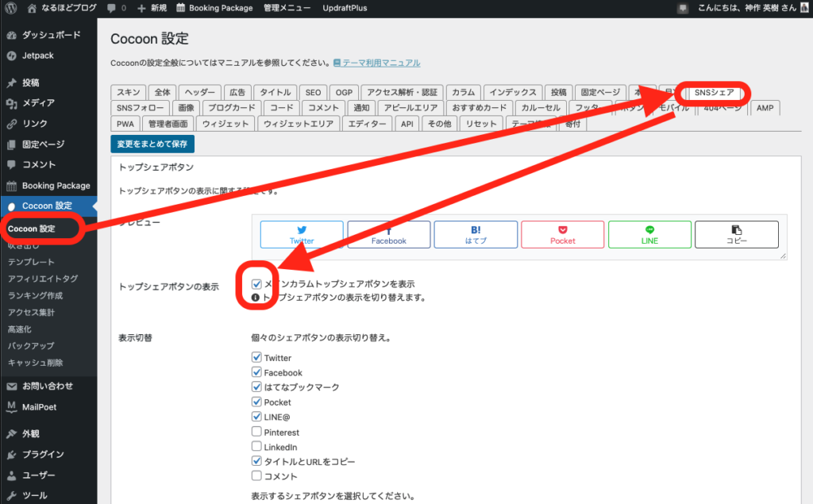Screen dimensions: 813x504
Task: Open the OGP tab
Action: (x=344, y=92)
